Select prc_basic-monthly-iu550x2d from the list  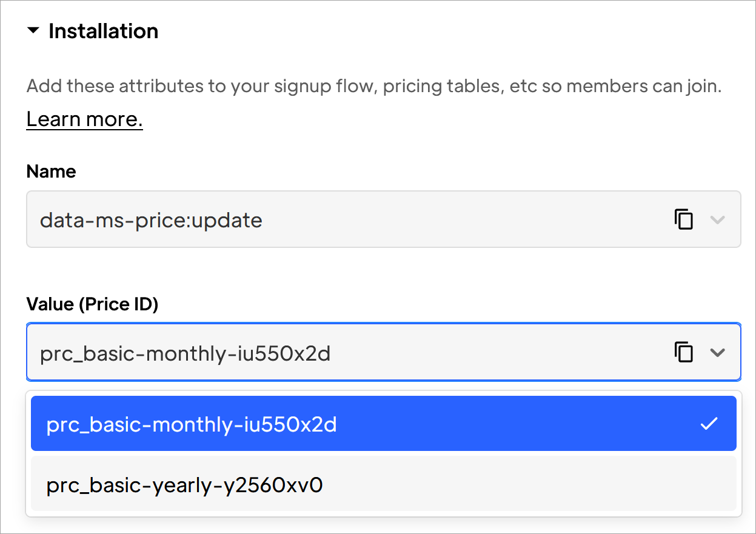[383, 424]
